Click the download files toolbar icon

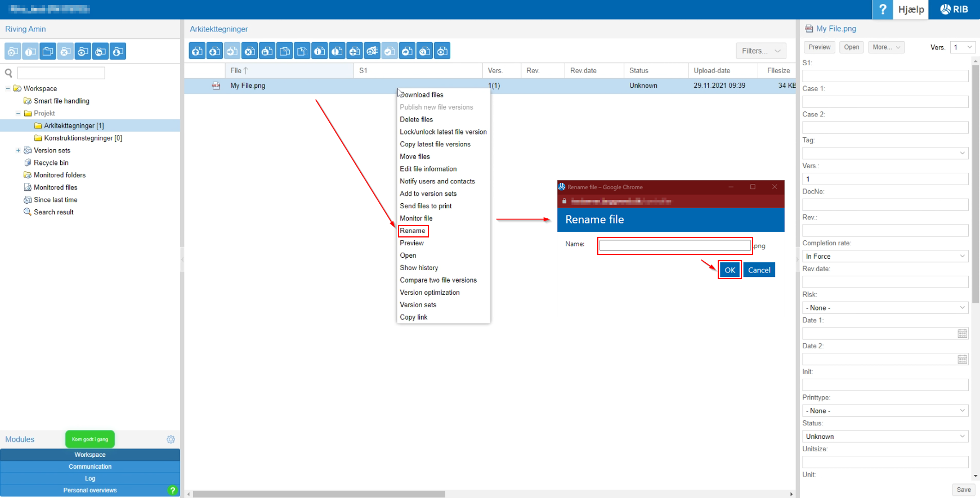(x=214, y=51)
